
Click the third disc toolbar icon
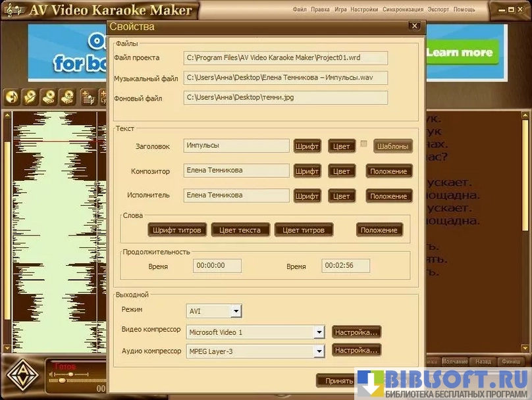pyautogui.click(x=49, y=97)
